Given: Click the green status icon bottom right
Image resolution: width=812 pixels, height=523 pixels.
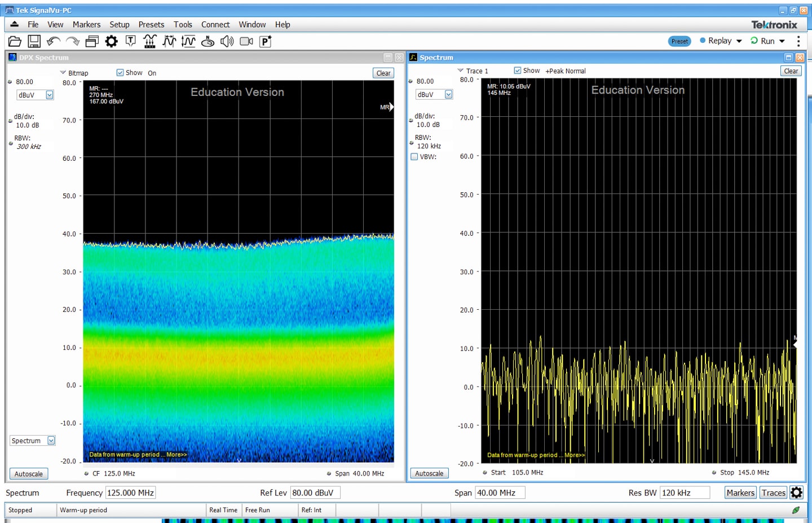Looking at the screenshot, I should point(796,510).
